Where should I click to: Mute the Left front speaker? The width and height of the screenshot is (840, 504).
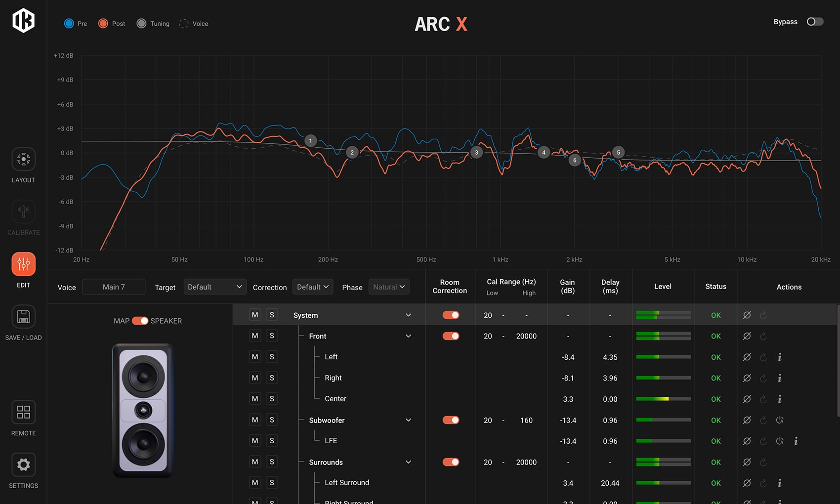click(255, 357)
